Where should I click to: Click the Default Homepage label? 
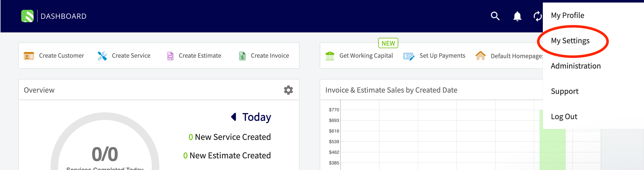coord(517,56)
